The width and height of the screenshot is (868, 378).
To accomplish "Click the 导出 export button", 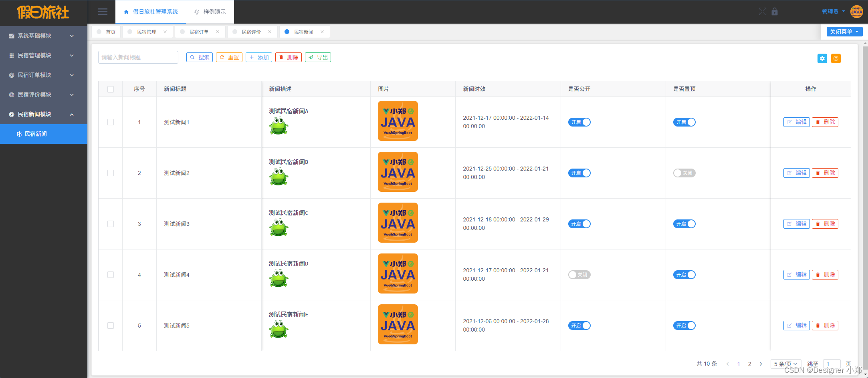I will 318,57.
